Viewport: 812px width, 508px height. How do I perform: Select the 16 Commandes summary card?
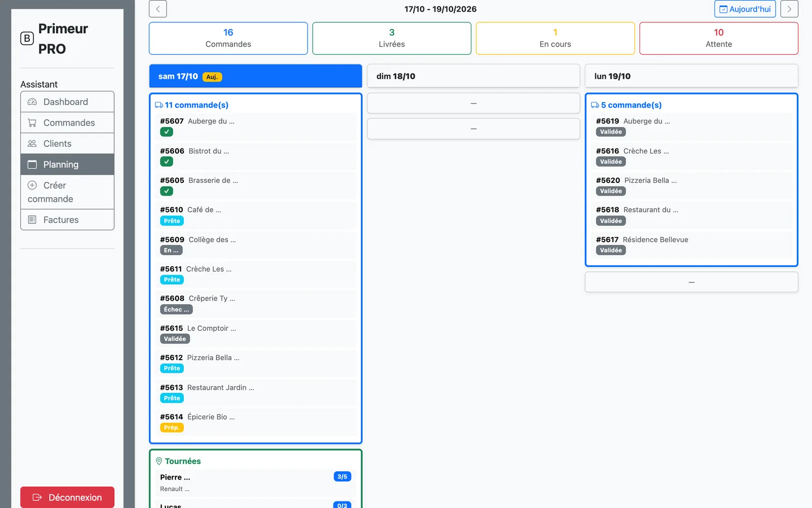tap(228, 38)
